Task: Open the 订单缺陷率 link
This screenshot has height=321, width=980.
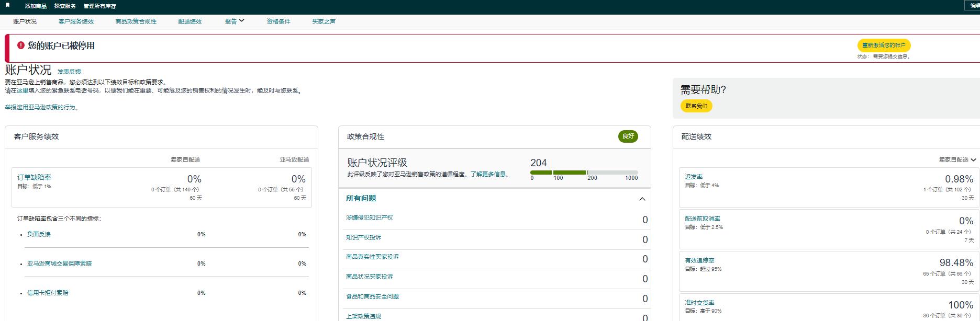Action: click(x=34, y=177)
